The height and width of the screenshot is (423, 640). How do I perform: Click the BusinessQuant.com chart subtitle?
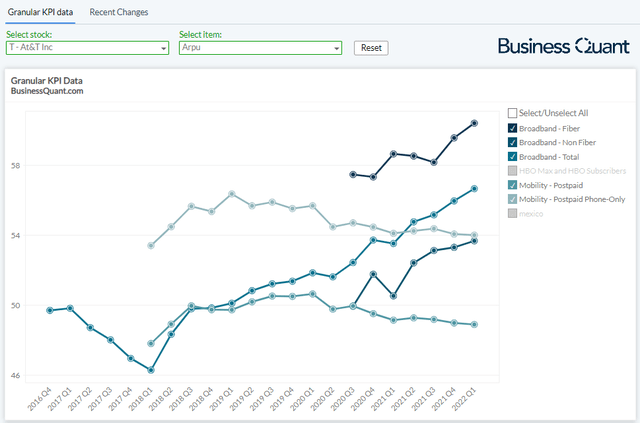[x=47, y=91]
